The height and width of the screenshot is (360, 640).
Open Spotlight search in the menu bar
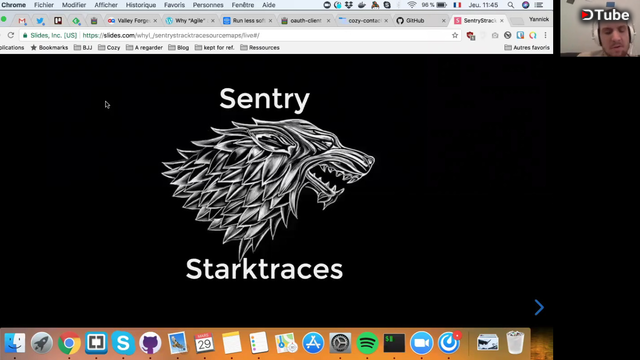pyautogui.click(x=511, y=5)
